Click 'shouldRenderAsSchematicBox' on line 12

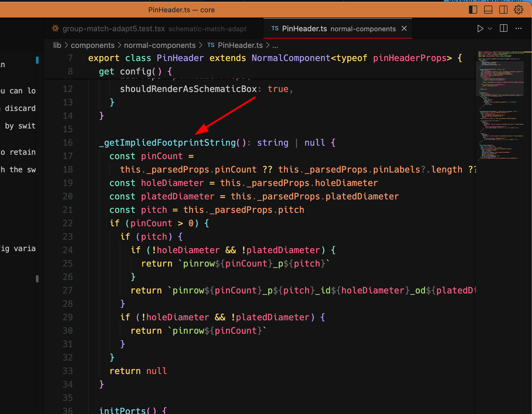tap(188, 89)
